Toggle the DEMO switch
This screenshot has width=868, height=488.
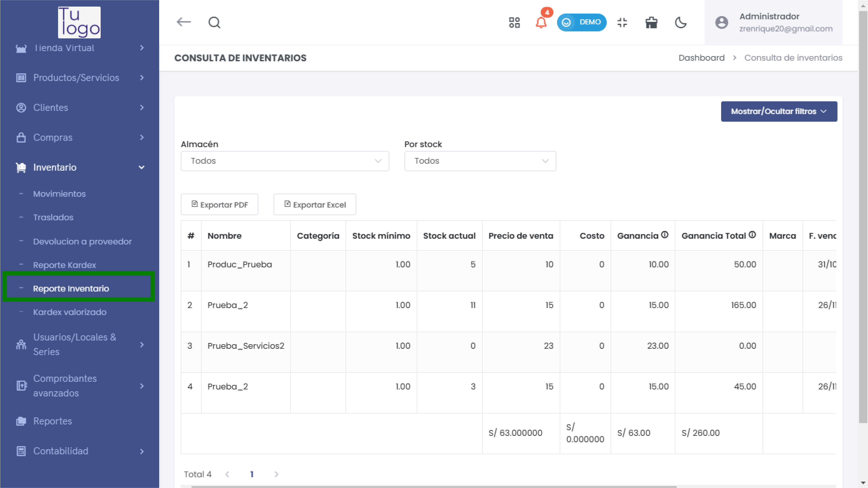coord(581,22)
